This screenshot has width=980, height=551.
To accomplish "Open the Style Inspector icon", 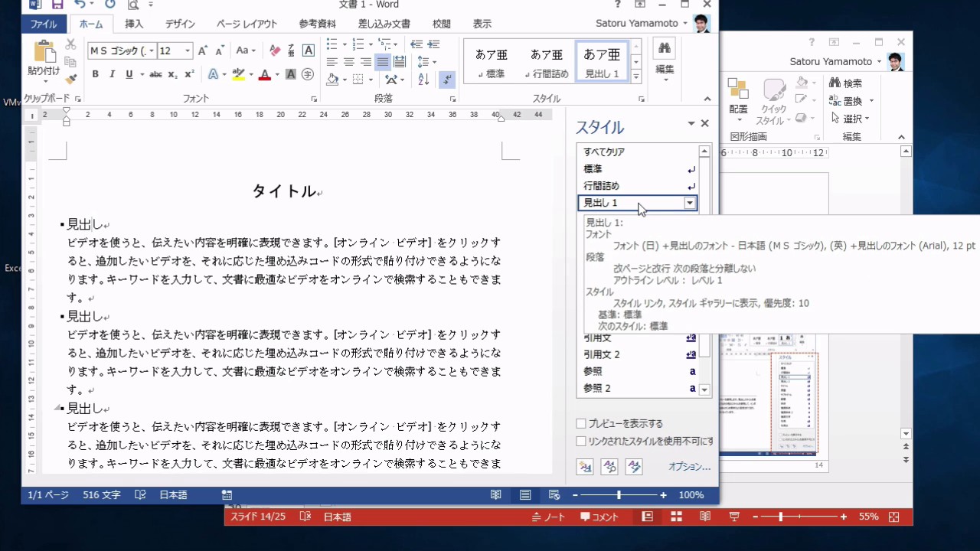I will pos(609,466).
